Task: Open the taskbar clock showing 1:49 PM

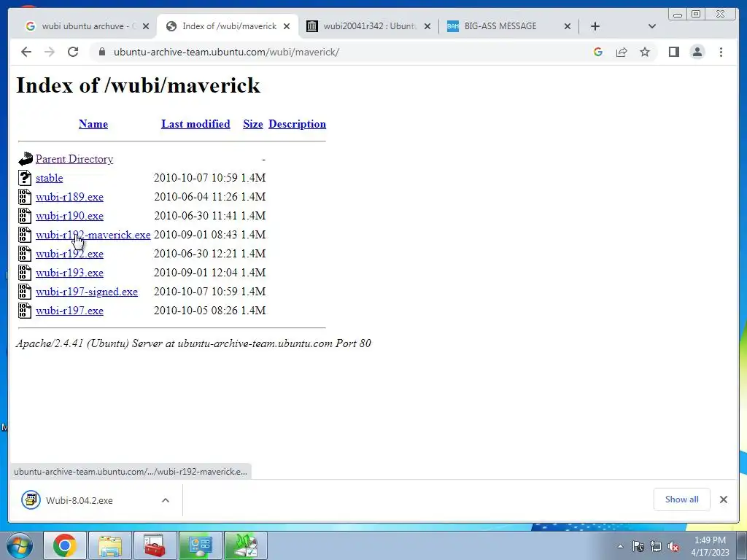Action: pos(710,546)
